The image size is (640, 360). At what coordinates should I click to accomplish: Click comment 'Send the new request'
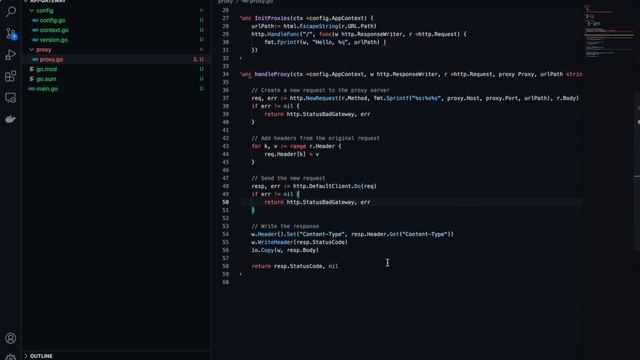point(288,178)
